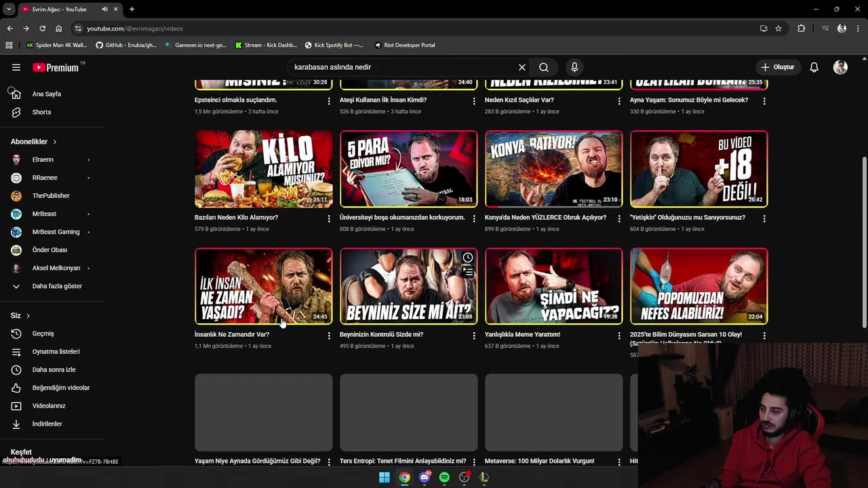868x488 pixels.
Task: Open Geçmiş history
Action: [43, 333]
